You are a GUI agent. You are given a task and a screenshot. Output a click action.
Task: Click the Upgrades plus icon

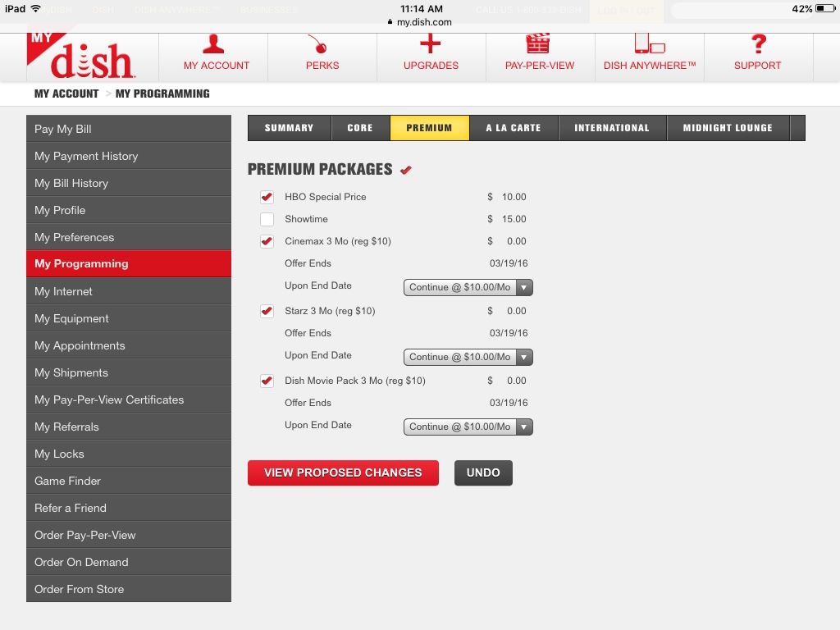point(431,44)
